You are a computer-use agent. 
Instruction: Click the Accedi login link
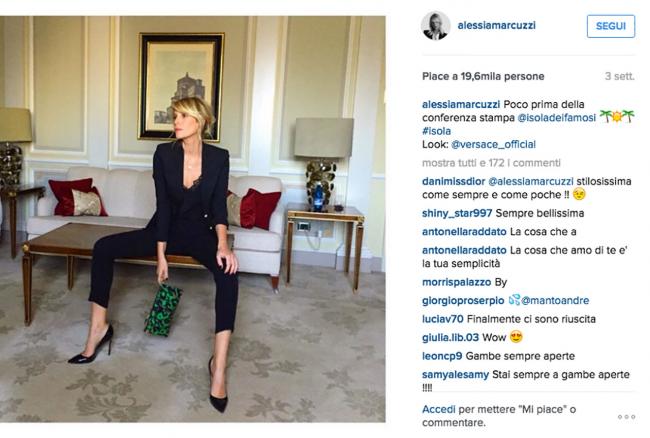pos(439,409)
